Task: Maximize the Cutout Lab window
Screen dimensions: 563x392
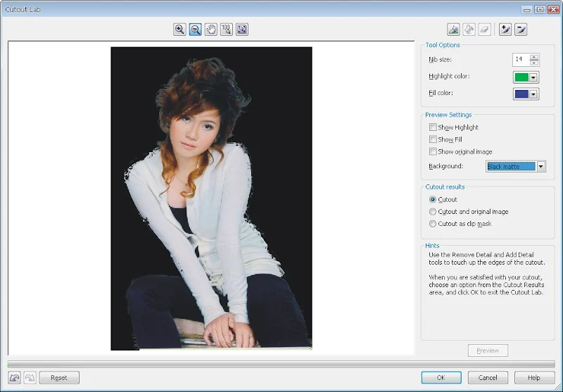Action: (540, 10)
